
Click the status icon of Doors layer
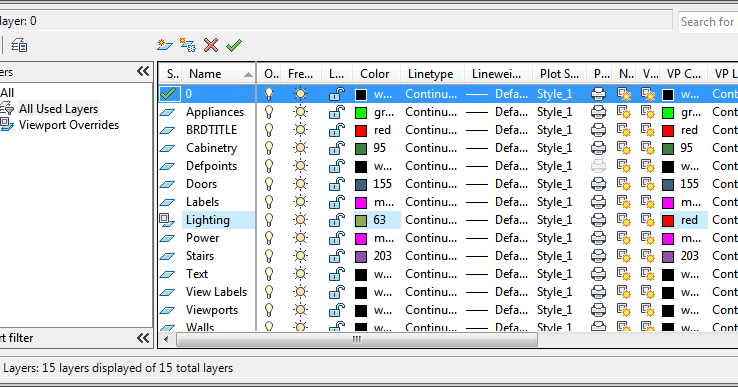167,185
